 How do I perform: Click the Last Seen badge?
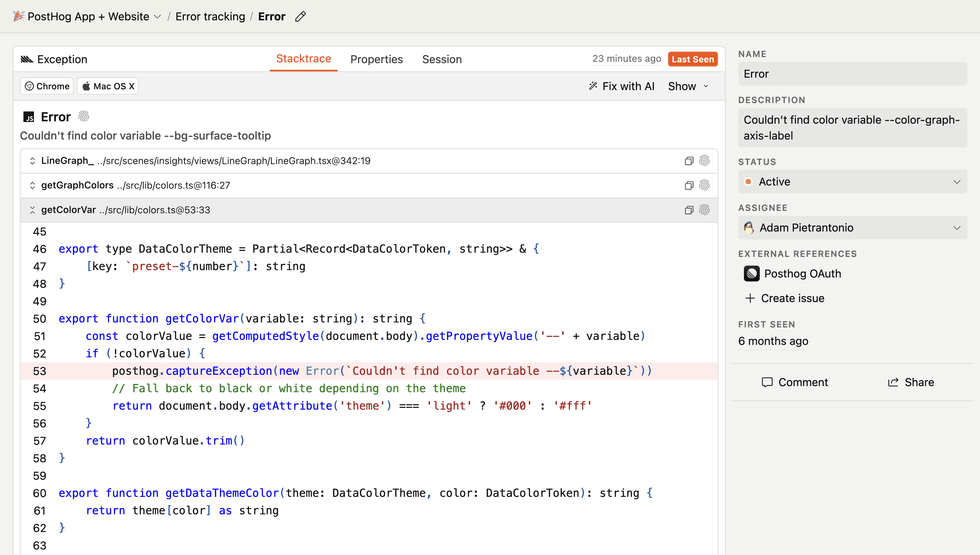point(692,59)
